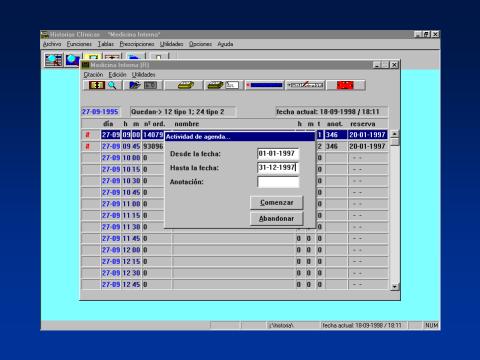480x360 pixels.
Task: Click the first main-window toolbar icon
Action: [x=53, y=60]
